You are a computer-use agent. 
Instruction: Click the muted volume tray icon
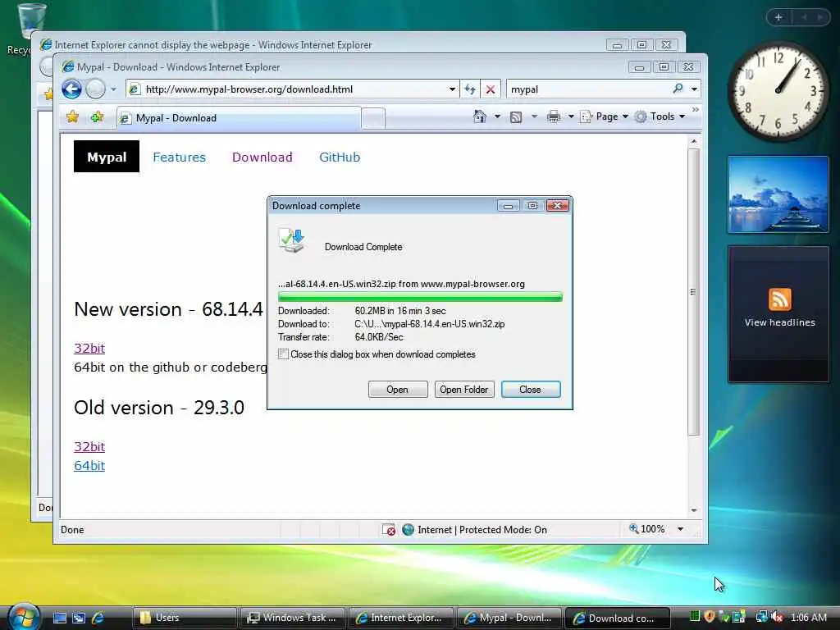click(x=777, y=617)
